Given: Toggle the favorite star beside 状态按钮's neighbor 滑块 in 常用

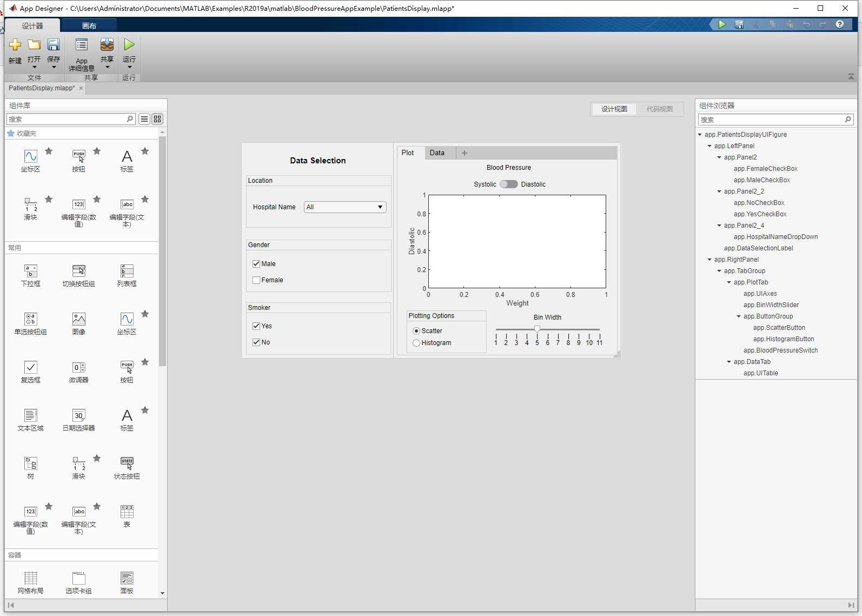Looking at the screenshot, I should (97, 459).
